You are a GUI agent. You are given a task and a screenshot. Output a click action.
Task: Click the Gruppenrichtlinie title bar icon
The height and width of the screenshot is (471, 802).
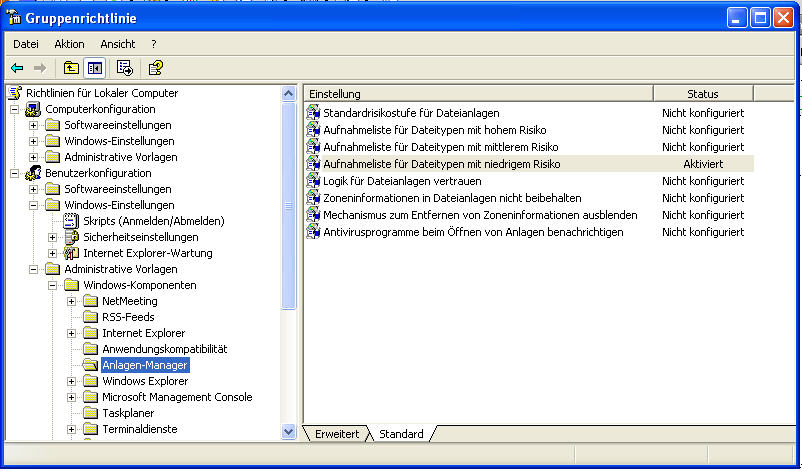pyautogui.click(x=13, y=18)
